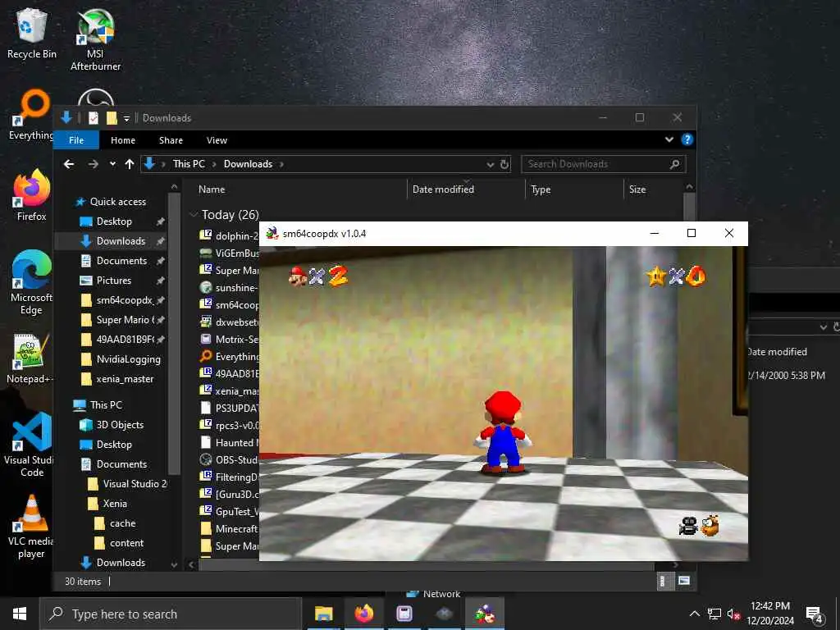
Task: Open the Home ribbon tab
Action: (123, 139)
